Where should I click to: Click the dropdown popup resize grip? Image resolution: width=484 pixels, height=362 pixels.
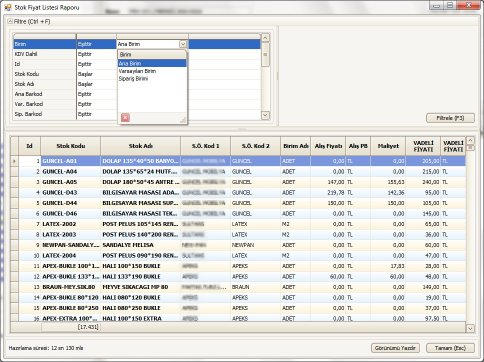183,120
